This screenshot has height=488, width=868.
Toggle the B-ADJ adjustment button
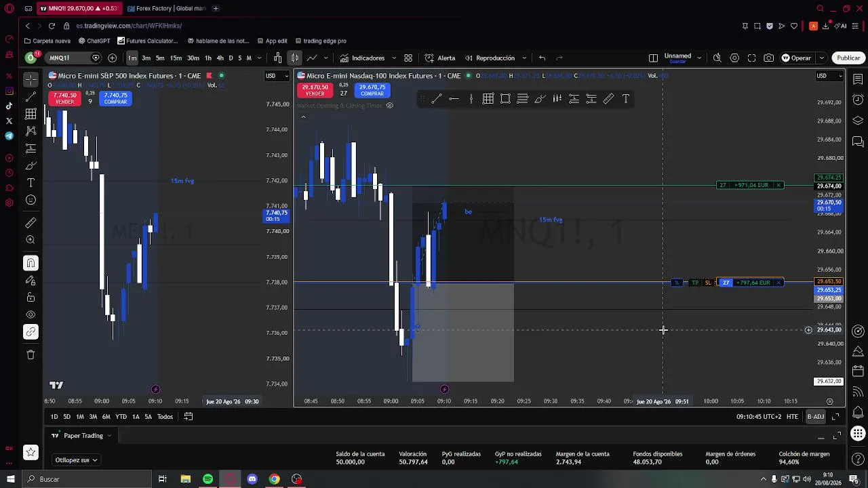click(x=815, y=417)
